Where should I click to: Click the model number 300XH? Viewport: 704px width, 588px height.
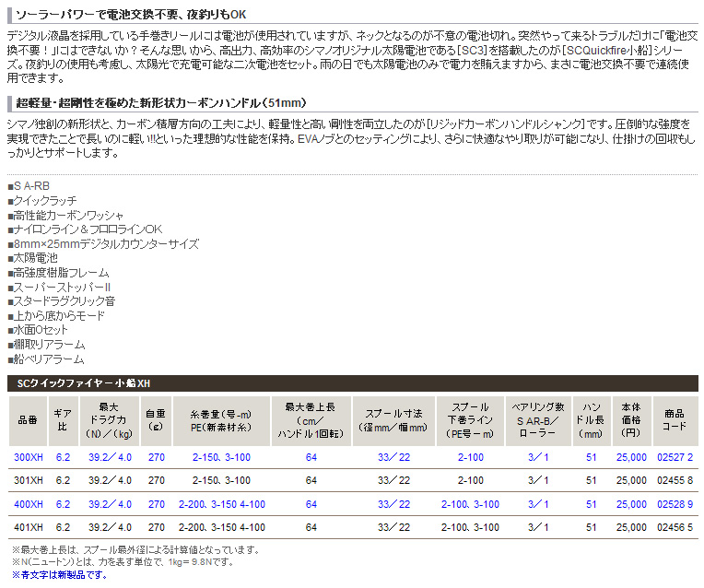coord(29,457)
